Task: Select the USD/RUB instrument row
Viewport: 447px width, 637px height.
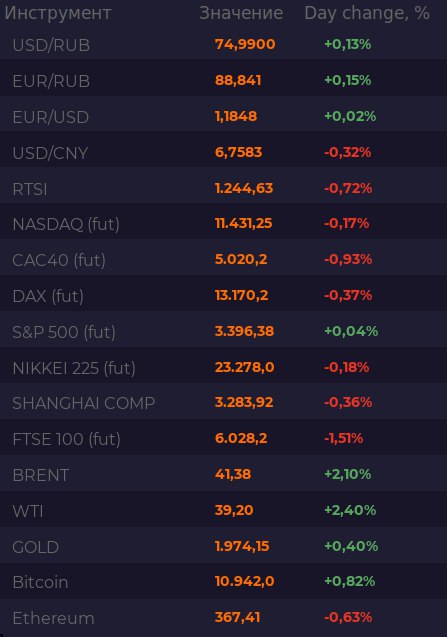Action: [224, 44]
